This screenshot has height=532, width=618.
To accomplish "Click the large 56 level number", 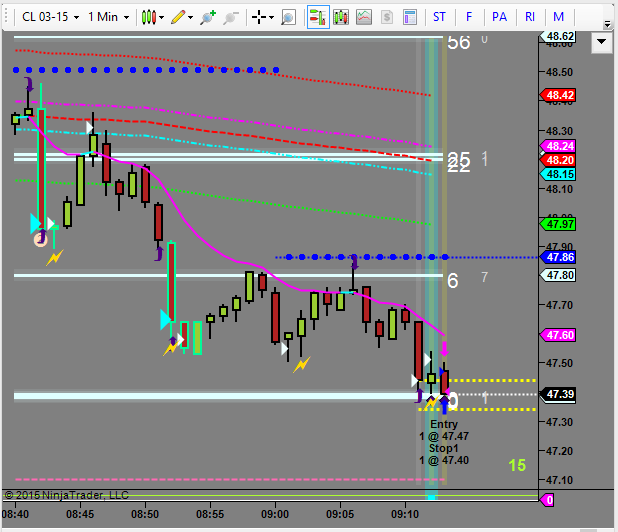I will 459,42.
